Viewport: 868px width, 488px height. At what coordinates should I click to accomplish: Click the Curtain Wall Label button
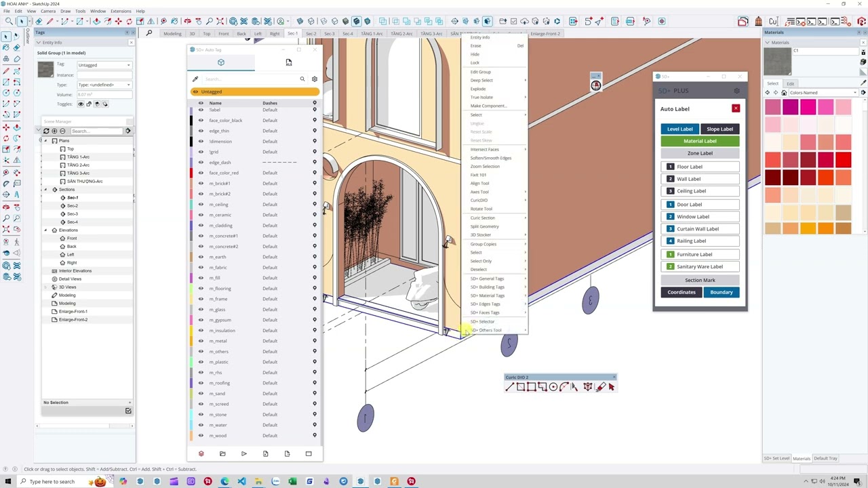pos(700,229)
